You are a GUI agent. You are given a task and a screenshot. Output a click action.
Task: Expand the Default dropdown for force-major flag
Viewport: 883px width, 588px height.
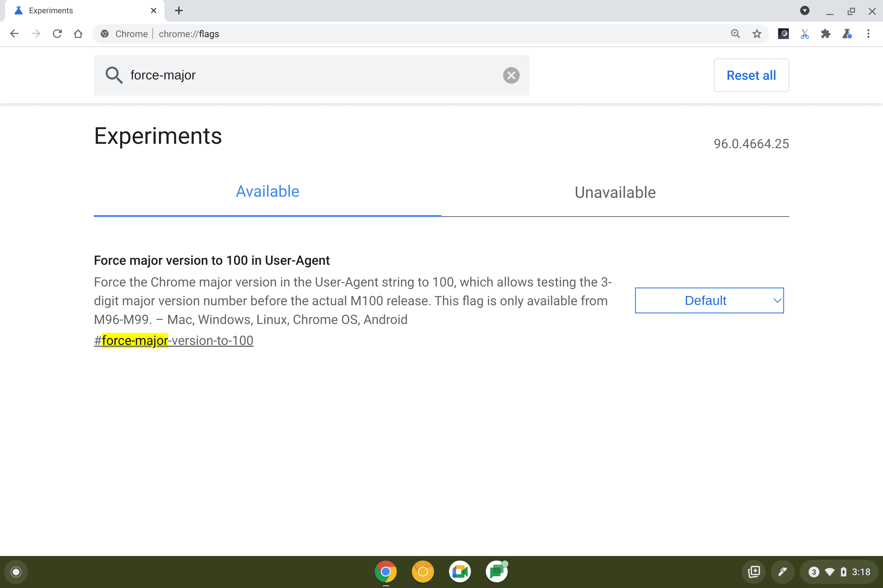click(x=709, y=300)
